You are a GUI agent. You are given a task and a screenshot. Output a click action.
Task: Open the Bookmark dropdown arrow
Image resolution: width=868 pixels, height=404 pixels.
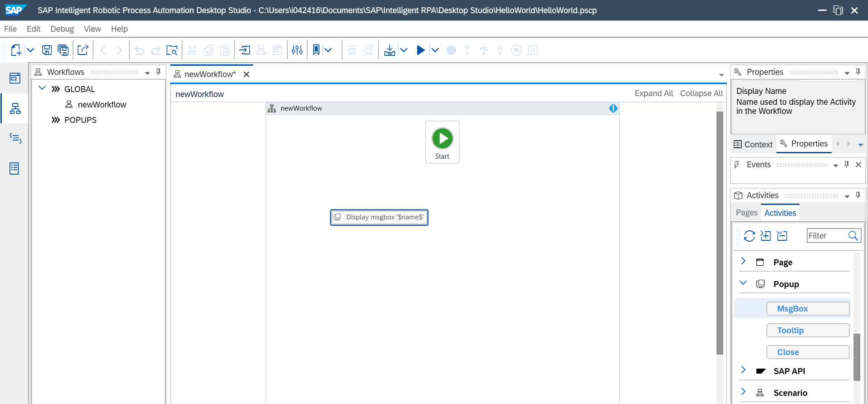328,50
